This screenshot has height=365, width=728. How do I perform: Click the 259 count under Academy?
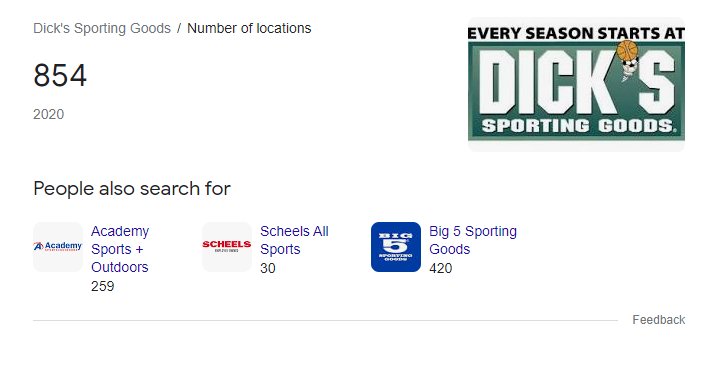pyautogui.click(x=103, y=286)
